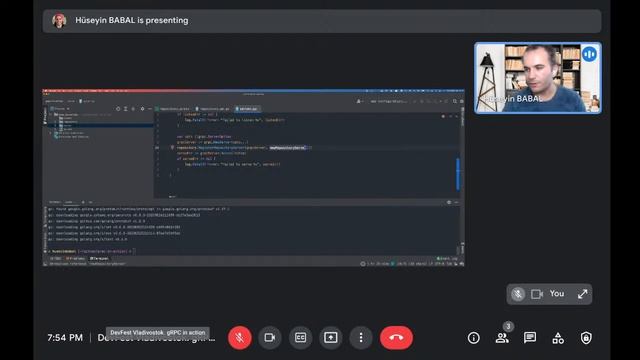Click the 'You' label in self-view tile
Screen dimensions: 640x360
[557, 293]
